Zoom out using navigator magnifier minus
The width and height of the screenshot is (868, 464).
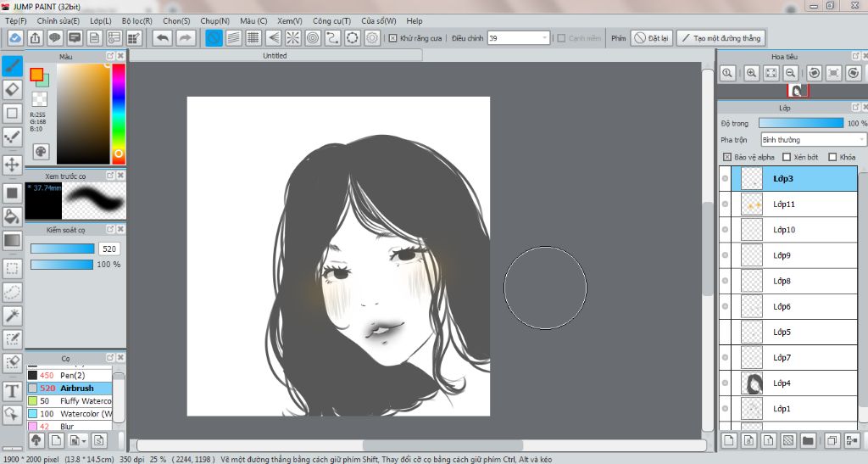[x=791, y=73]
